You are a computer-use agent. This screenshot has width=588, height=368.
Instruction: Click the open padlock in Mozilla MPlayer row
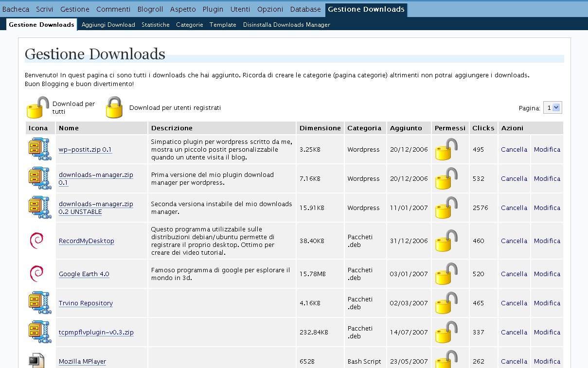pyautogui.click(x=446, y=360)
